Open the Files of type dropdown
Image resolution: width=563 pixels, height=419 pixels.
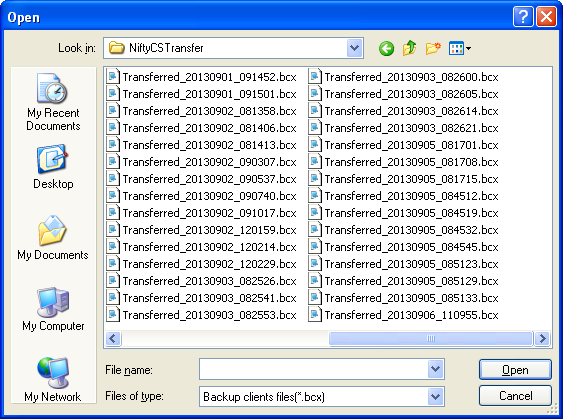point(436,397)
